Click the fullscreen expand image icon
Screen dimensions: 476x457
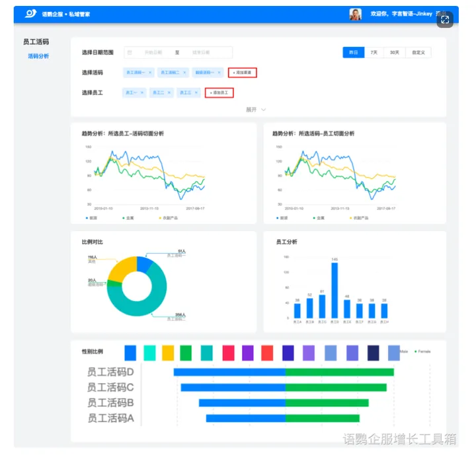tap(445, 20)
